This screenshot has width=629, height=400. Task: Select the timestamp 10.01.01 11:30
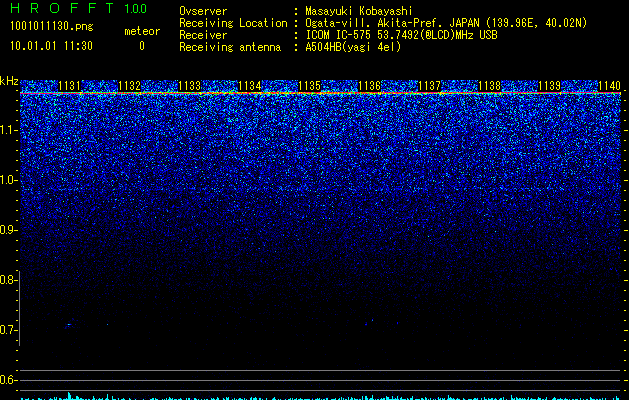(x=51, y=46)
